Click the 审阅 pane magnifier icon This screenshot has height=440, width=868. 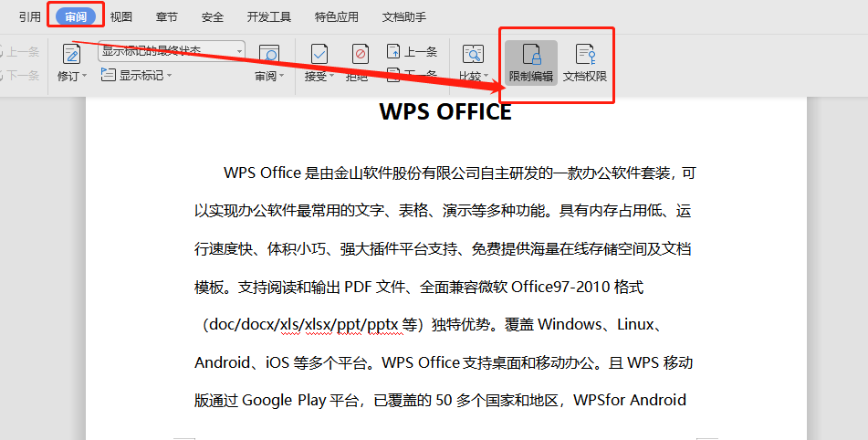tap(269, 55)
